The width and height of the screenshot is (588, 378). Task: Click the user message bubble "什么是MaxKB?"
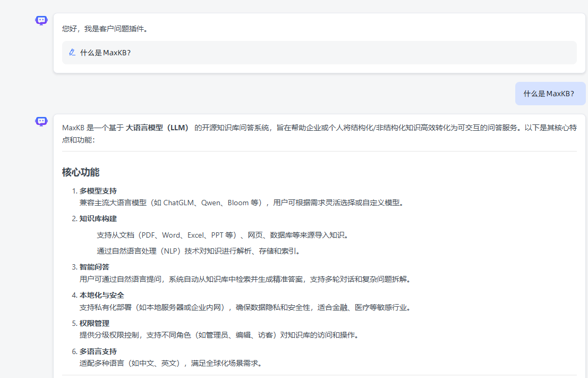(549, 94)
